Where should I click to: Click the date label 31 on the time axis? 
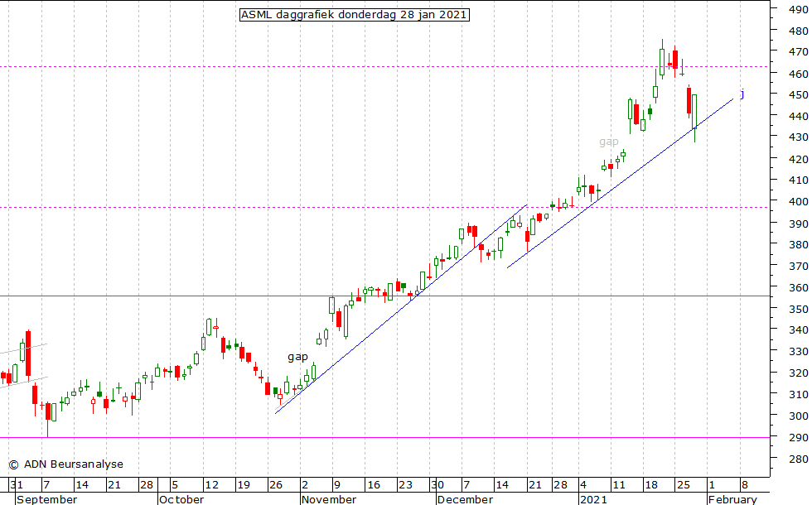pyautogui.click(x=17, y=485)
